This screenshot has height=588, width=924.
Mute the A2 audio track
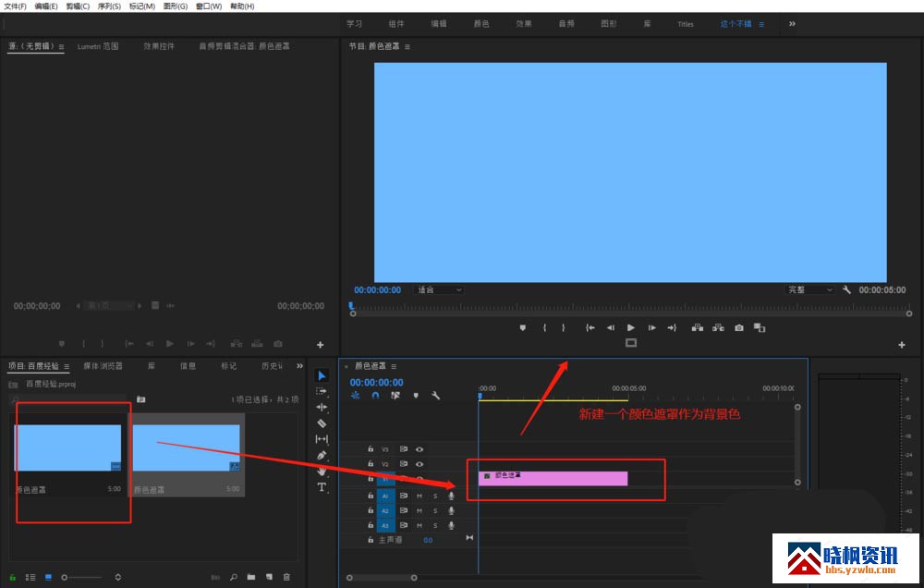pyautogui.click(x=419, y=510)
